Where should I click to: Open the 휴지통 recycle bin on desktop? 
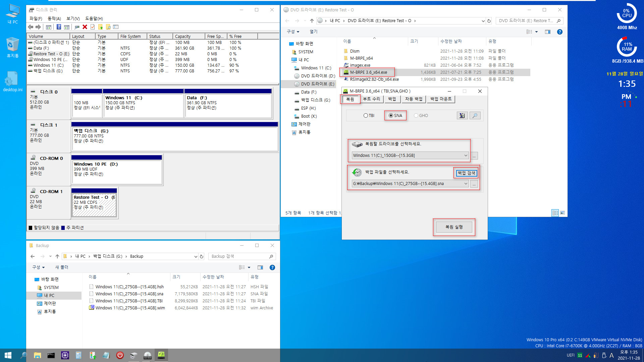pyautogui.click(x=13, y=48)
